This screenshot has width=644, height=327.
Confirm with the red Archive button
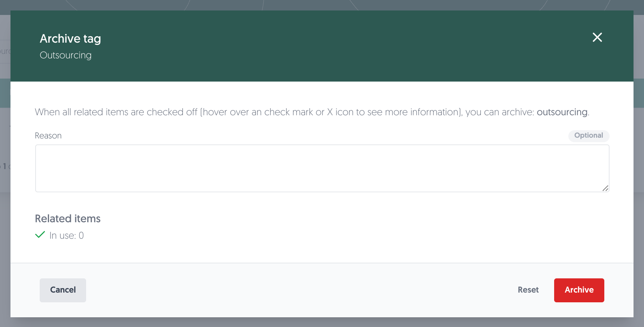coord(579,290)
